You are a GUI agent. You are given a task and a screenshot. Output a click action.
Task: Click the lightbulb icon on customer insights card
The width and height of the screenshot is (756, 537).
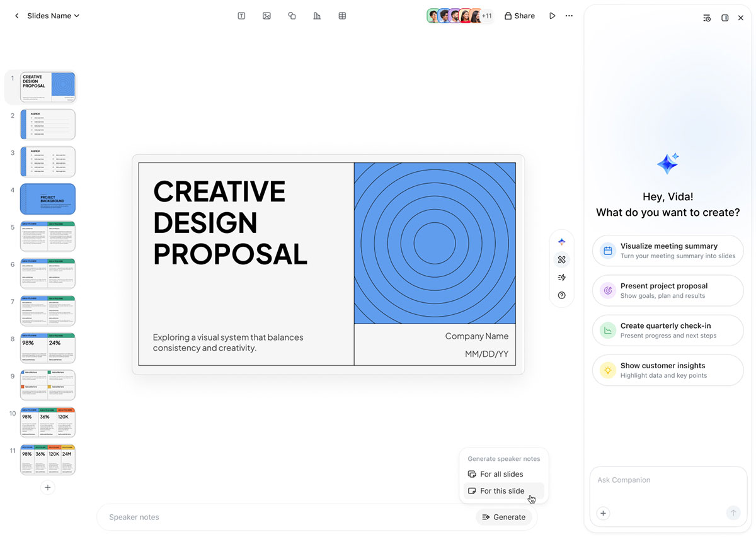pos(608,370)
